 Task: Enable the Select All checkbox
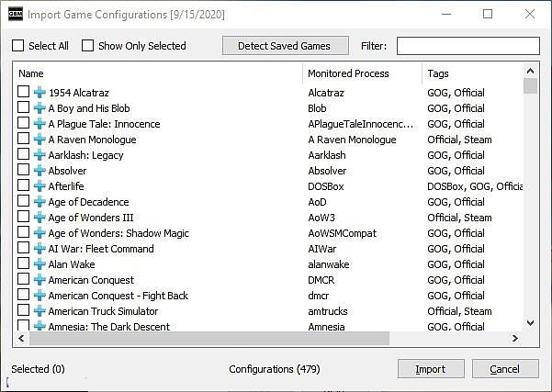(x=18, y=46)
